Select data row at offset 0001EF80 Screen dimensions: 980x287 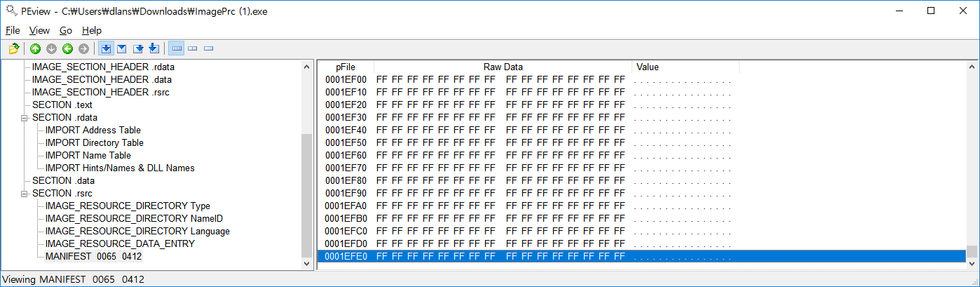coord(641,180)
